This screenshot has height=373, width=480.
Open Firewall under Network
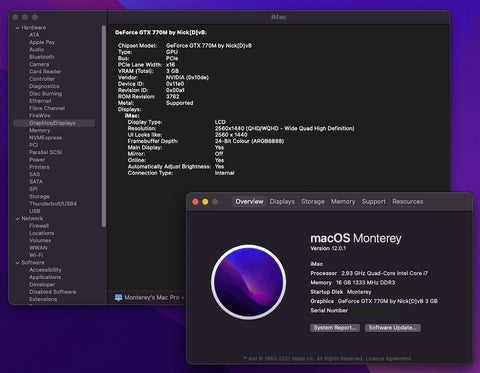39,226
